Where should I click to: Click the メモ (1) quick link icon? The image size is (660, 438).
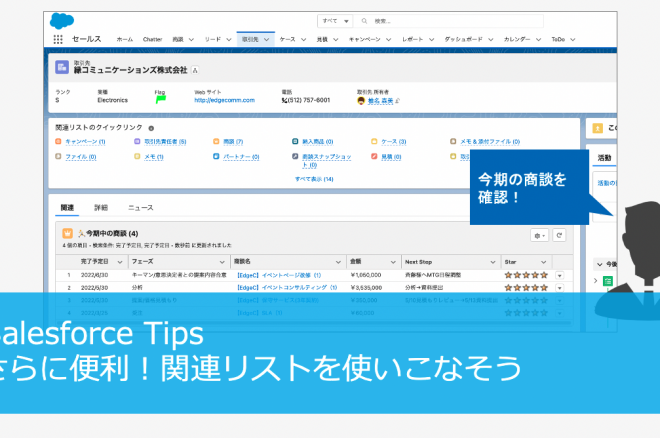click(x=137, y=157)
